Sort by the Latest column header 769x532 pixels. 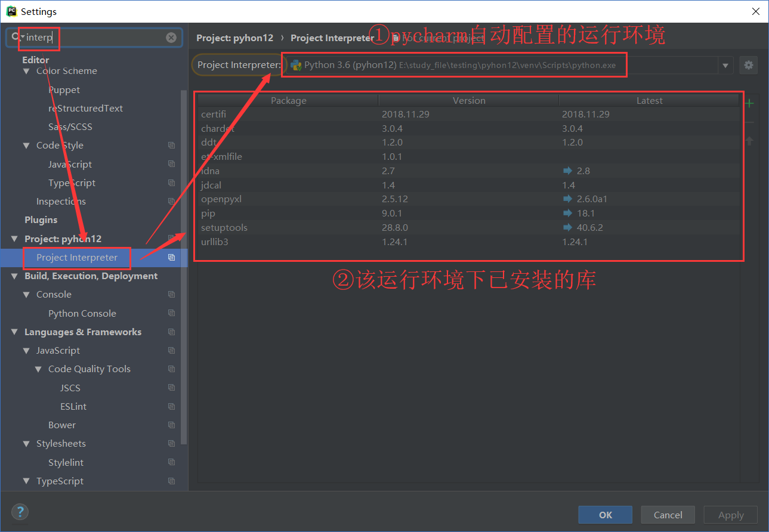(x=650, y=101)
